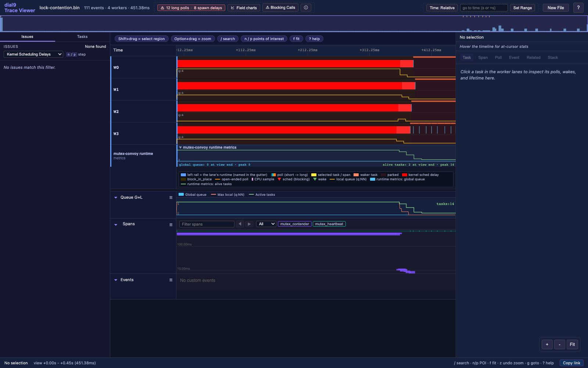The width and height of the screenshot is (588, 368).
Task: Open the question mark help button at top right
Action: (578, 8)
